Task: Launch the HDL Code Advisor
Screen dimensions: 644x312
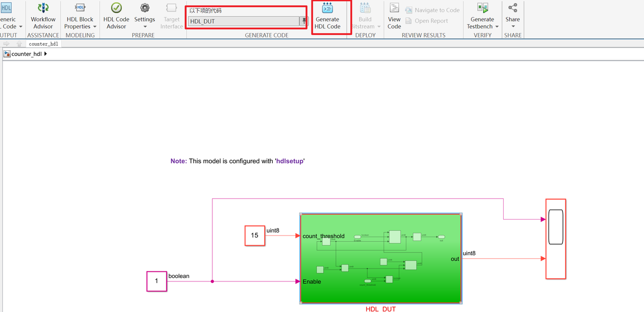Action: [116, 17]
